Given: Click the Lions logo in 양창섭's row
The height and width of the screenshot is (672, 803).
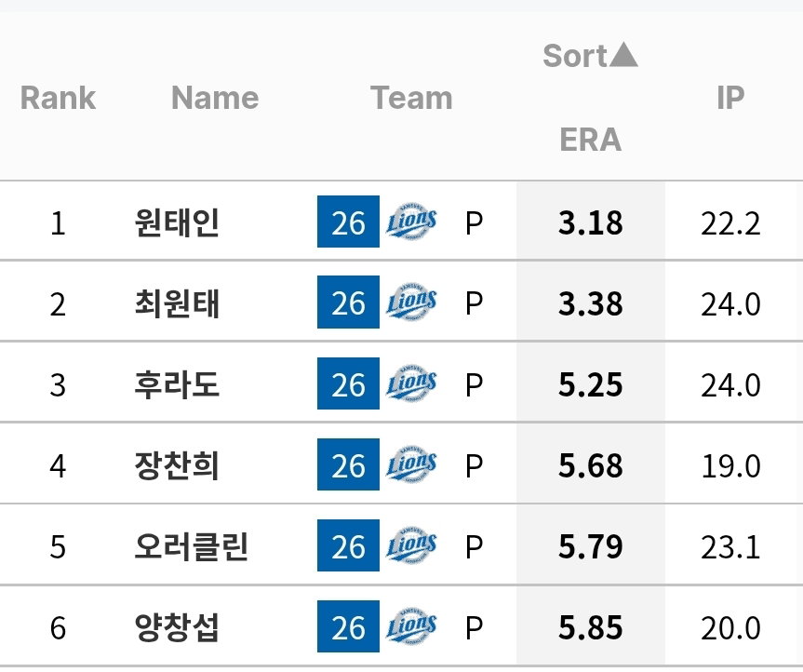Looking at the screenshot, I should [411, 625].
